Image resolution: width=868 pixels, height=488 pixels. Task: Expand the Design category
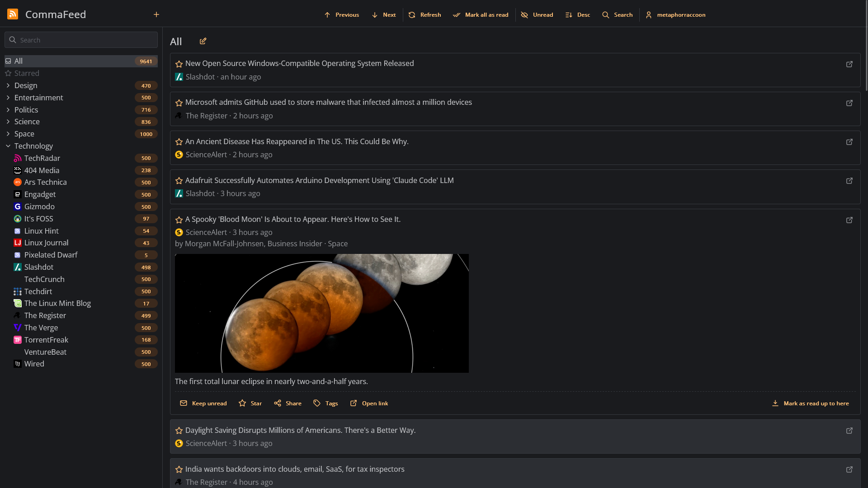(x=8, y=85)
